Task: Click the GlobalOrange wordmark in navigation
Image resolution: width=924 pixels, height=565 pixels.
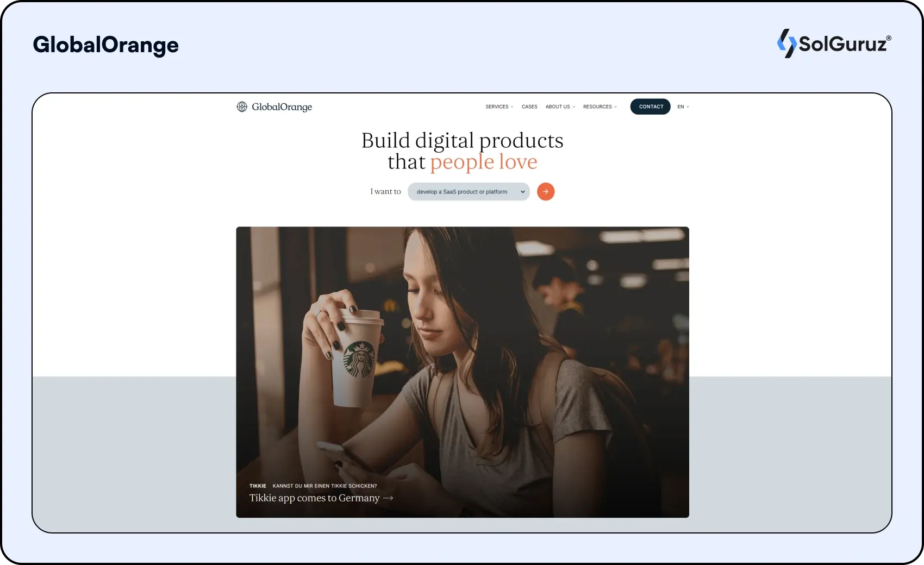Action: [x=281, y=107]
